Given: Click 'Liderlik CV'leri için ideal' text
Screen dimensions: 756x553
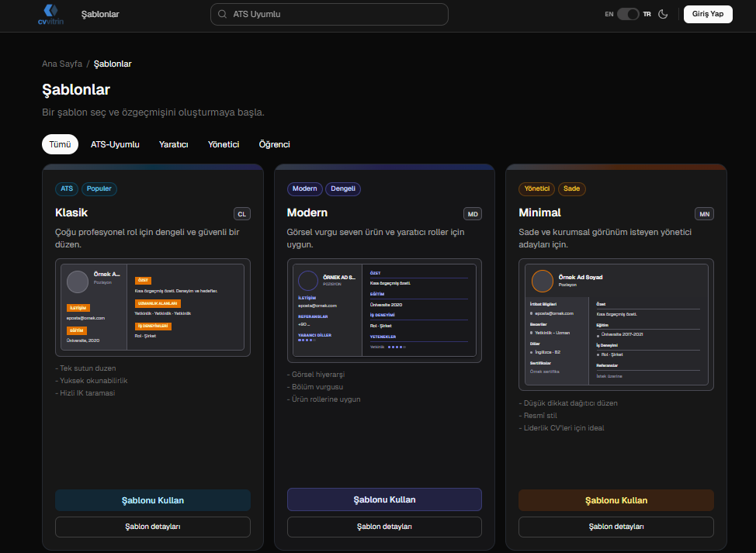Looking at the screenshot, I should 562,428.
